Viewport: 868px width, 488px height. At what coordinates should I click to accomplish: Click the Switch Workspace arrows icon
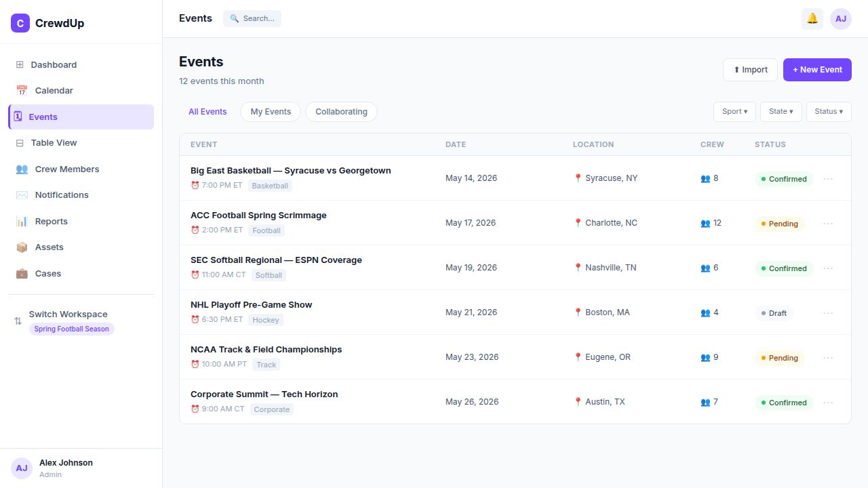18,321
